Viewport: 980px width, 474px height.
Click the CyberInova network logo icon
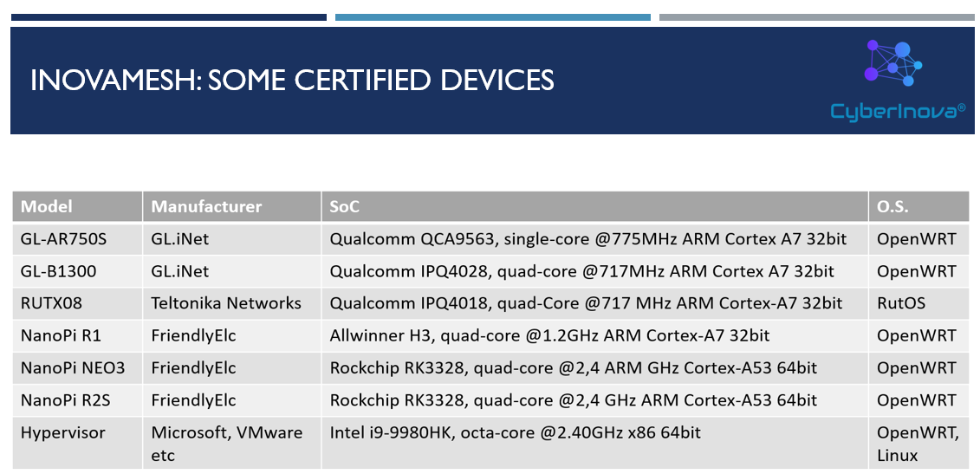pos(894,63)
